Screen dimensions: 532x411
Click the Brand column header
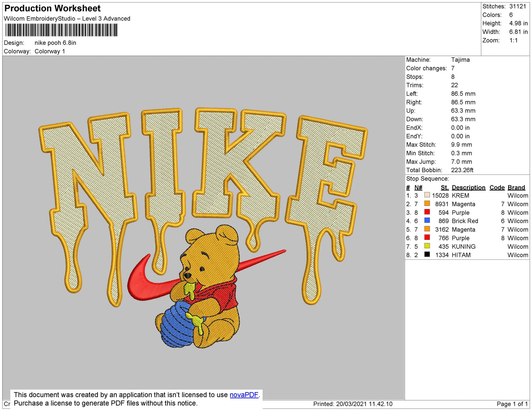516,187
